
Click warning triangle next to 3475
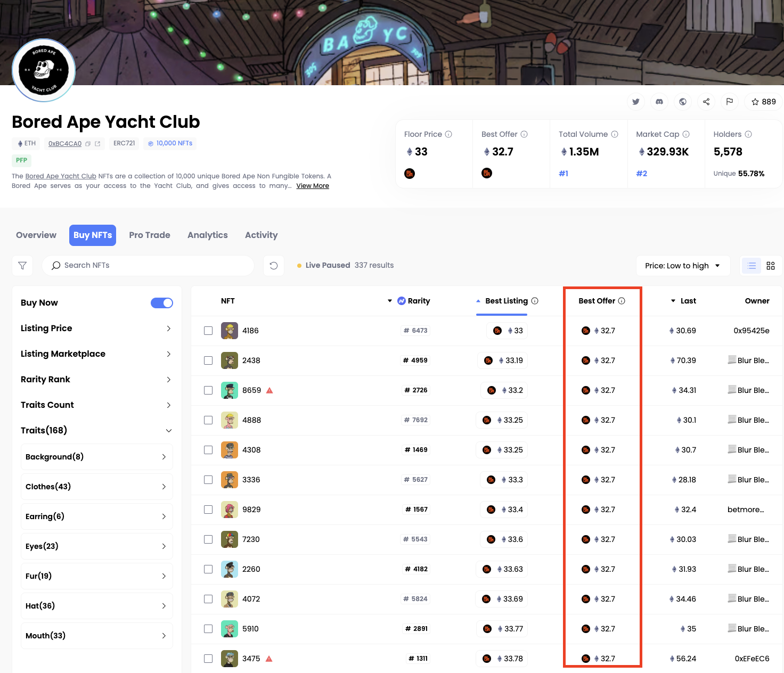pos(269,659)
